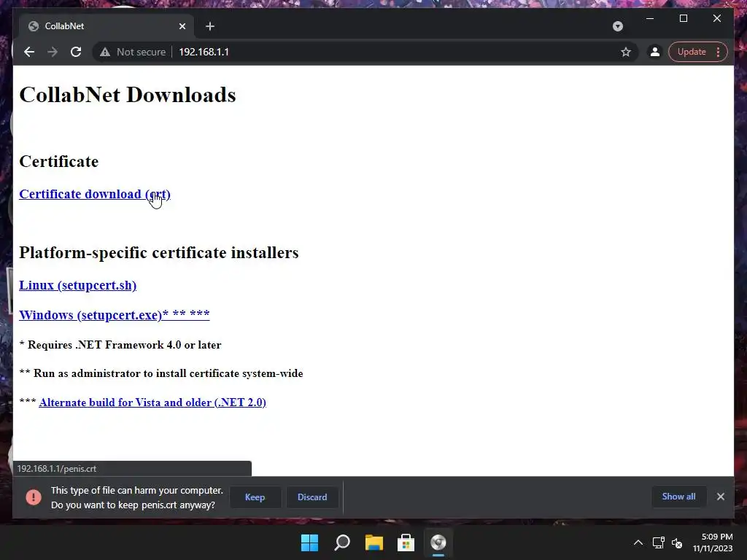Open the Windows Start menu

coord(309,542)
